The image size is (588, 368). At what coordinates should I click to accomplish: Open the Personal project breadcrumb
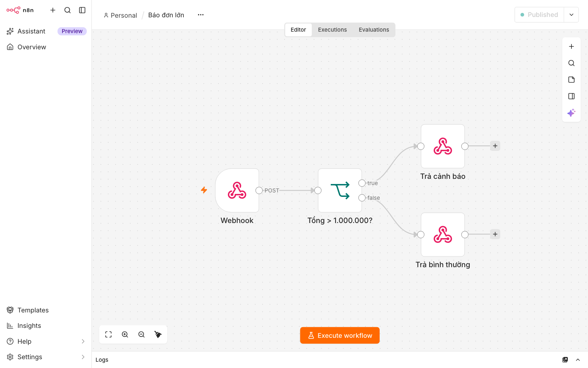[x=120, y=15]
